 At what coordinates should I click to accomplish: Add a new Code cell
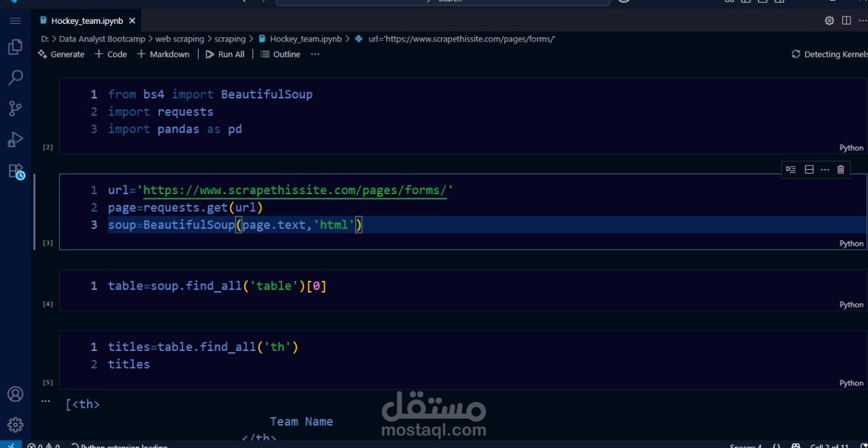coord(111,54)
